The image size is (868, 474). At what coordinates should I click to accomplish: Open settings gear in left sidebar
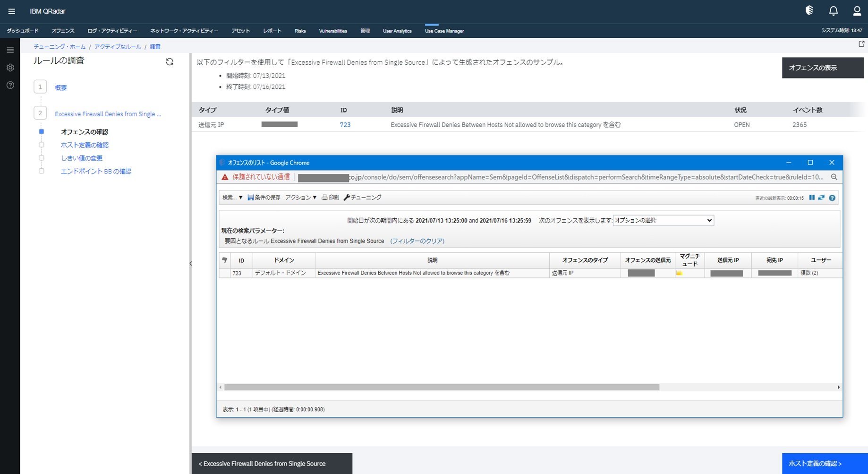point(10,68)
